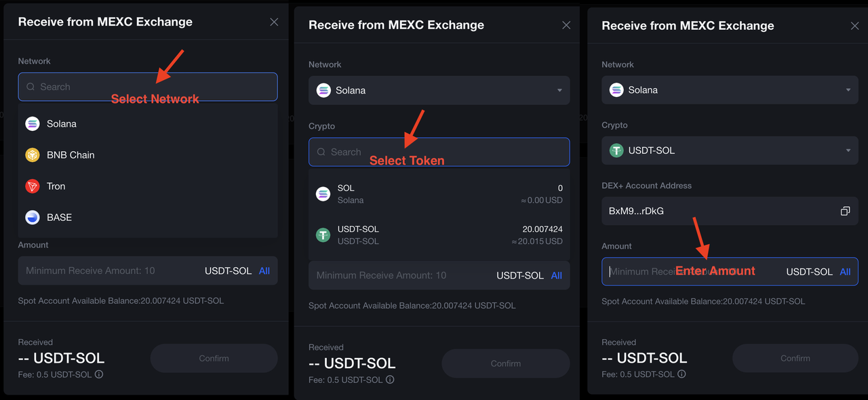Click SOL token icon in middle panel list
868x400 pixels.
point(323,194)
